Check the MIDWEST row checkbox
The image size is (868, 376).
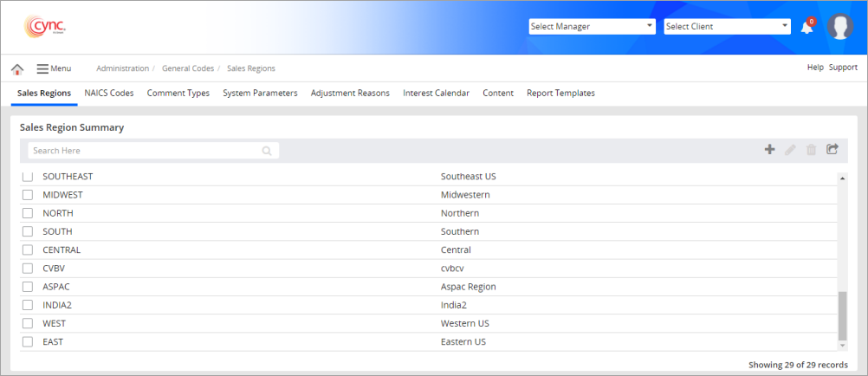(28, 195)
